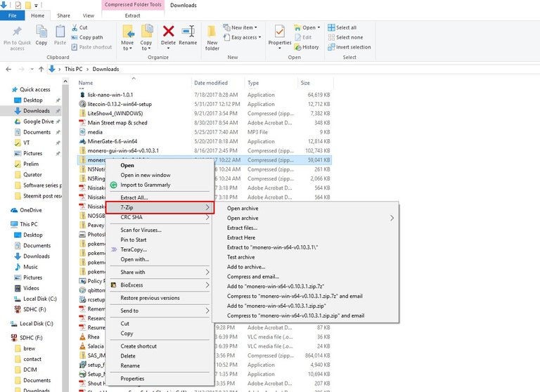Click Invert selection in the ribbon
Screen dimensions: 540x392
tap(353, 47)
